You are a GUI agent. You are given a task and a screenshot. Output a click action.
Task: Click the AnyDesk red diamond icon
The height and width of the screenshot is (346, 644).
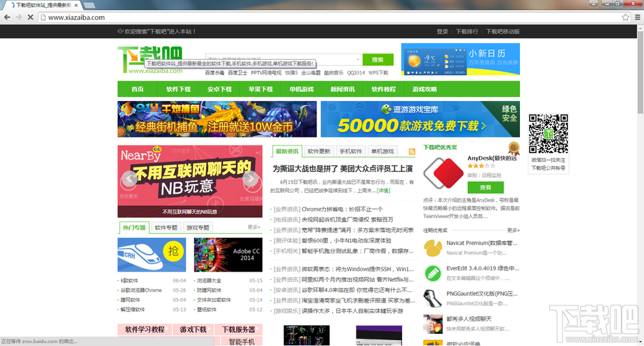[x=443, y=173]
